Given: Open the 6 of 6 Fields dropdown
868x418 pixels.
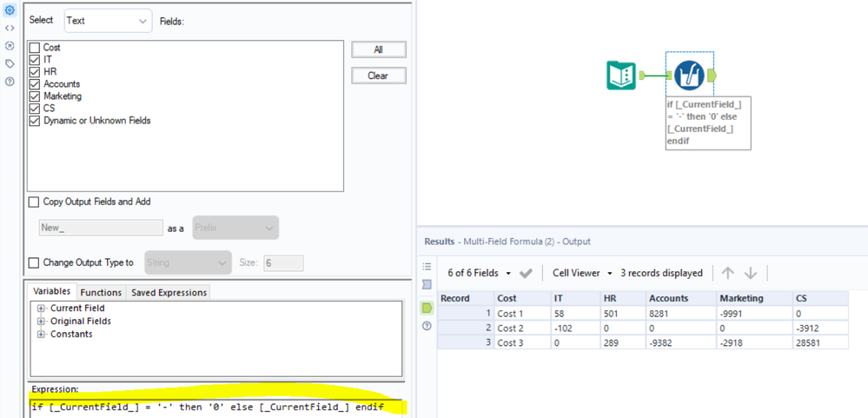Looking at the screenshot, I should [480, 274].
